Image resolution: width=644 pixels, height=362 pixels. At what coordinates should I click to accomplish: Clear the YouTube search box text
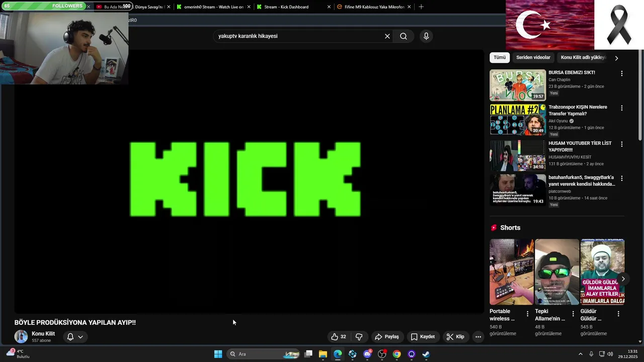(387, 36)
